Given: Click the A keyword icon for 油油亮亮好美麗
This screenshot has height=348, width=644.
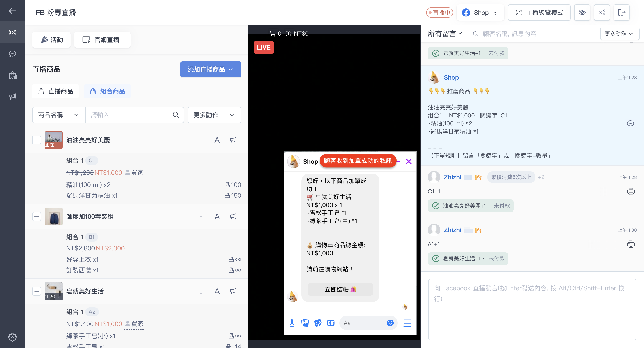Looking at the screenshot, I should (217, 140).
